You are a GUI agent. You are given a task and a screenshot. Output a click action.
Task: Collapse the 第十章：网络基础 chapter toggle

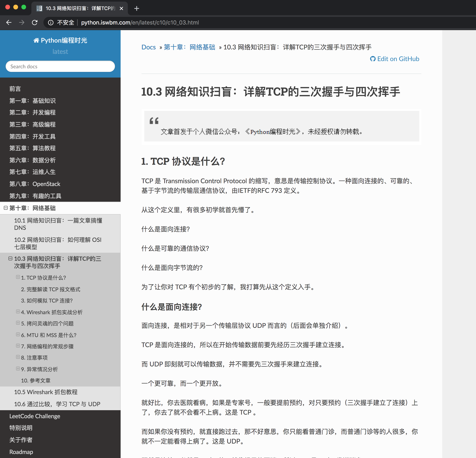(6, 208)
